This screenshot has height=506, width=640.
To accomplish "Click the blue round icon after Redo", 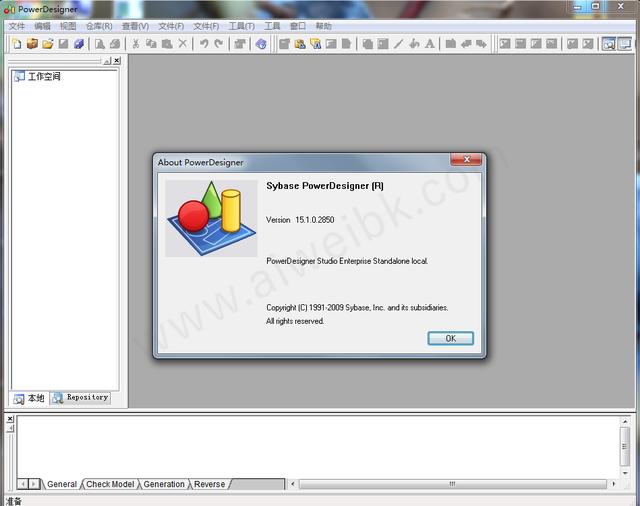I will pyautogui.click(x=261, y=44).
